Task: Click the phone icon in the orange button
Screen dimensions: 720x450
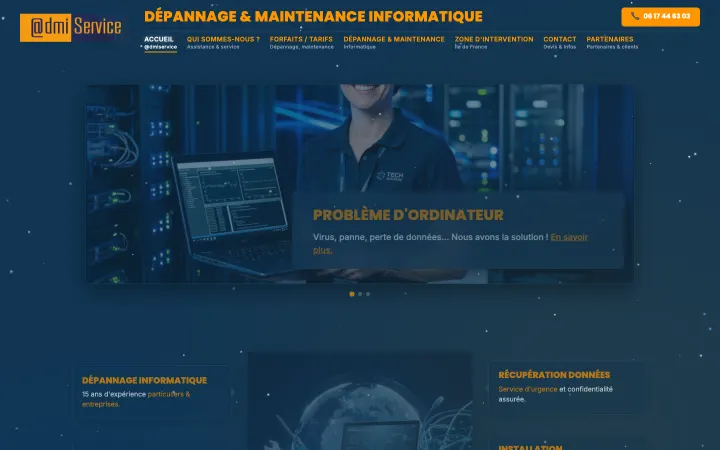Action: (x=635, y=16)
